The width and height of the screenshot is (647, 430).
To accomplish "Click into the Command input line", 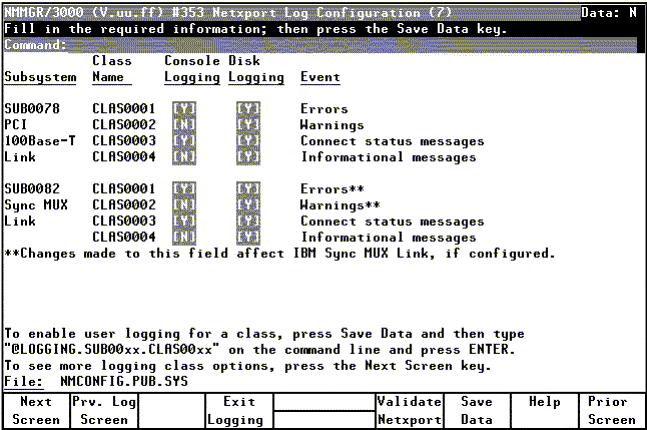I will (x=352, y=45).
